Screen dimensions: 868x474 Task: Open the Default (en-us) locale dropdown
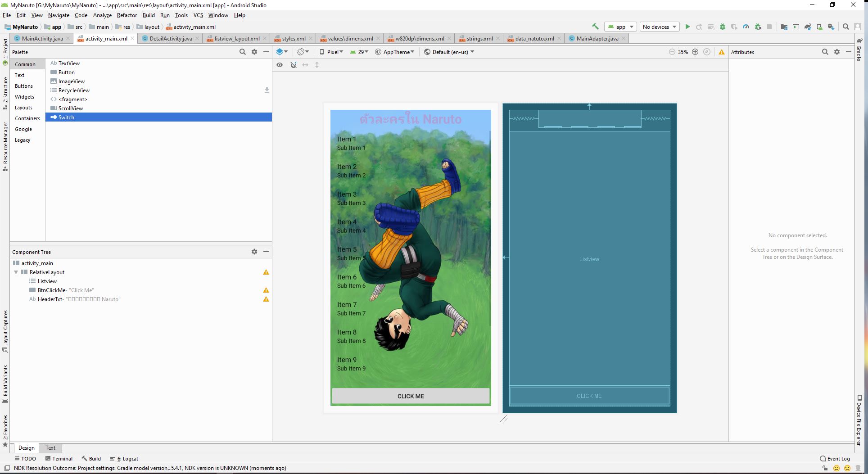[x=449, y=52]
